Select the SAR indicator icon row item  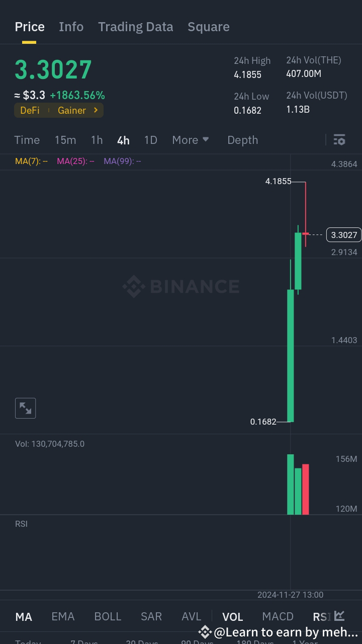(x=152, y=616)
